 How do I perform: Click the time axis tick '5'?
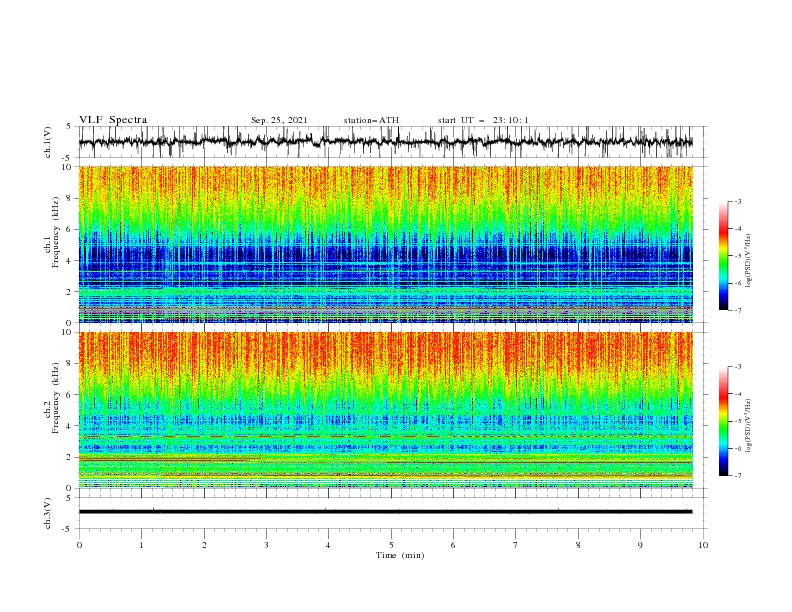[391, 545]
